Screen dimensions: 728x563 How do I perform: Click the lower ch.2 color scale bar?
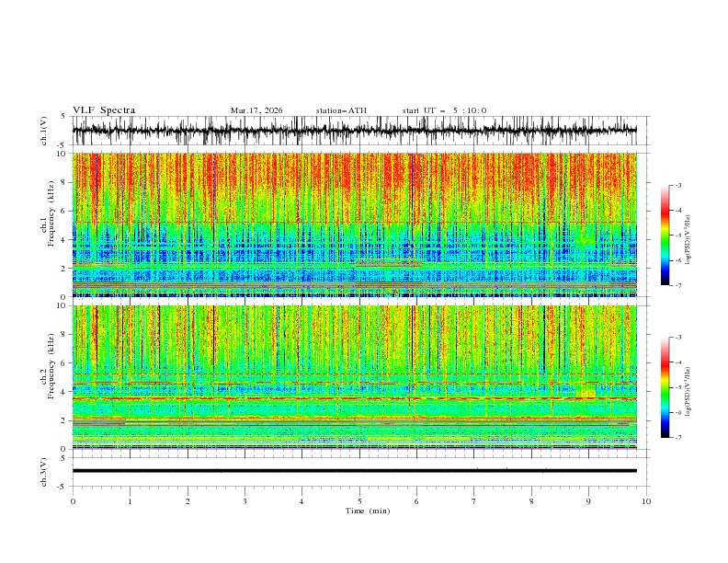click(665, 387)
